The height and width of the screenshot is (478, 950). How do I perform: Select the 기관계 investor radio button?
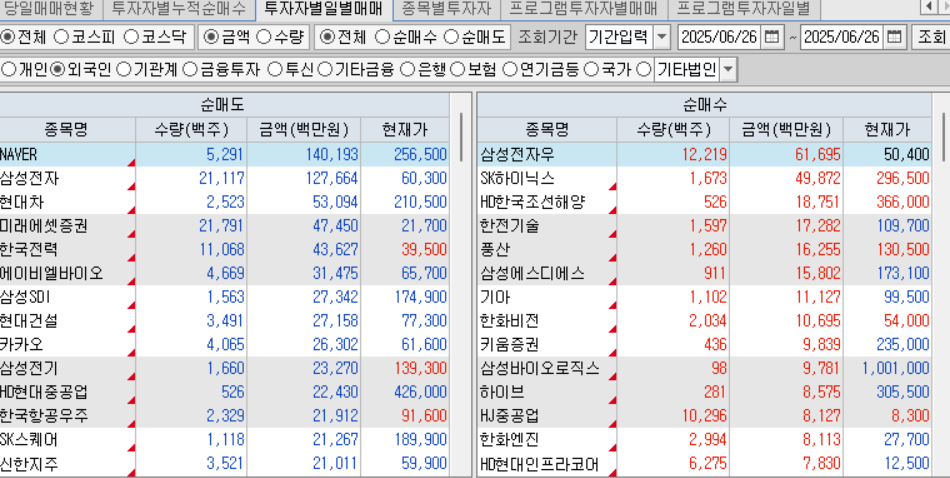pyautogui.click(x=124, y=70)
